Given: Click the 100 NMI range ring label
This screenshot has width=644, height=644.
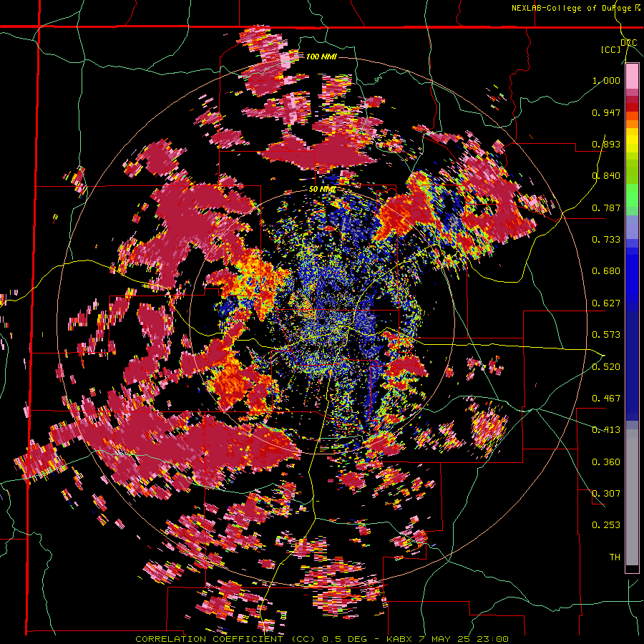Looking at the screenshot, I should [x=321, y=57].
